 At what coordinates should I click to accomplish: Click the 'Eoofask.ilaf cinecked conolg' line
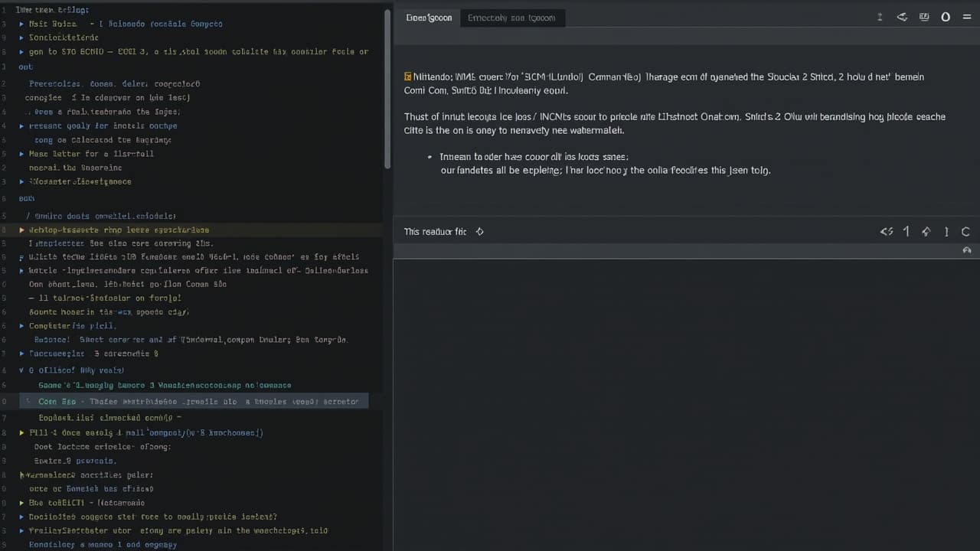(109, 418)
